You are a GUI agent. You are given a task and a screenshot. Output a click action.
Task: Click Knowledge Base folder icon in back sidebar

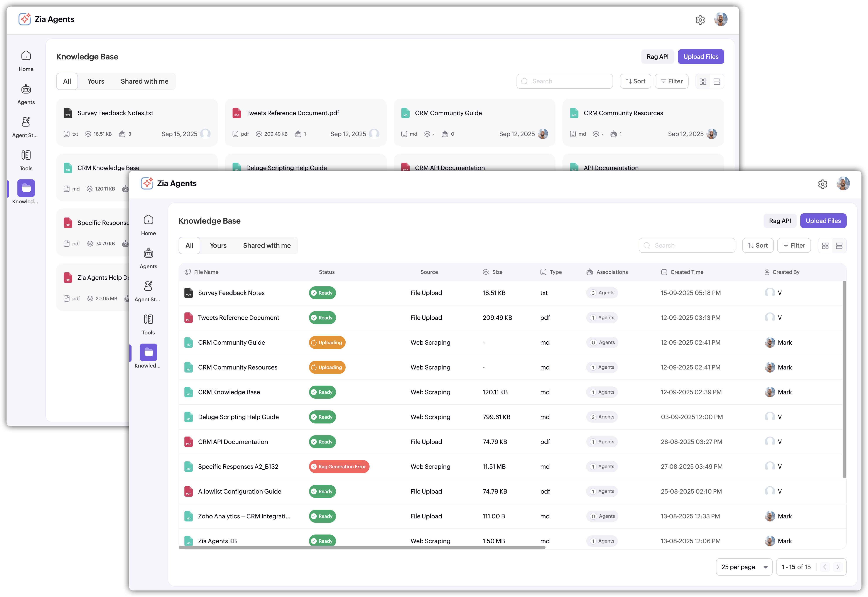click(26, 188)
